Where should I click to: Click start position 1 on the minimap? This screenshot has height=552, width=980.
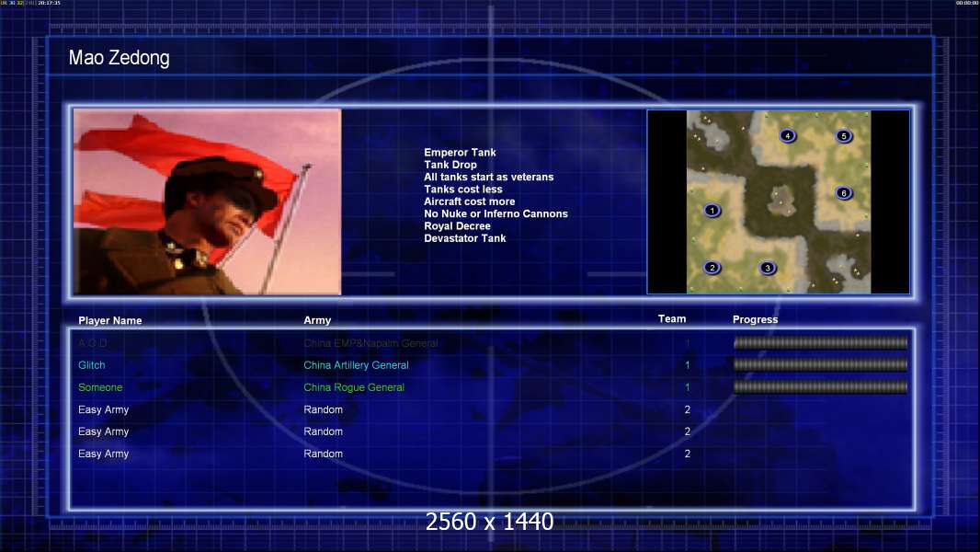pos(712,211)
